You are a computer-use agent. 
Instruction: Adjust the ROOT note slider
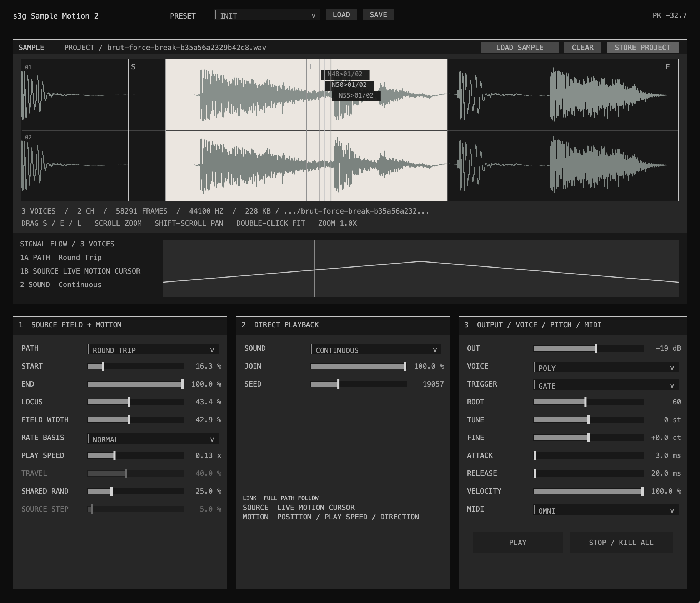[589, 402]
